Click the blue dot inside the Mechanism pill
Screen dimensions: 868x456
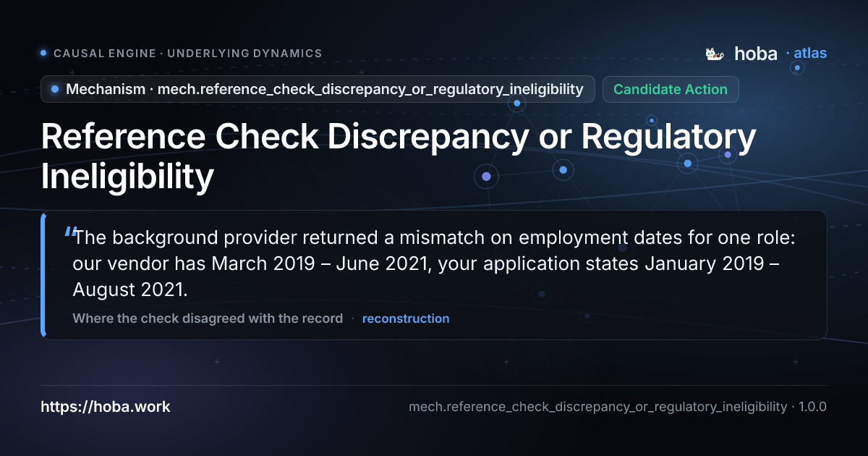pos(55,89)
